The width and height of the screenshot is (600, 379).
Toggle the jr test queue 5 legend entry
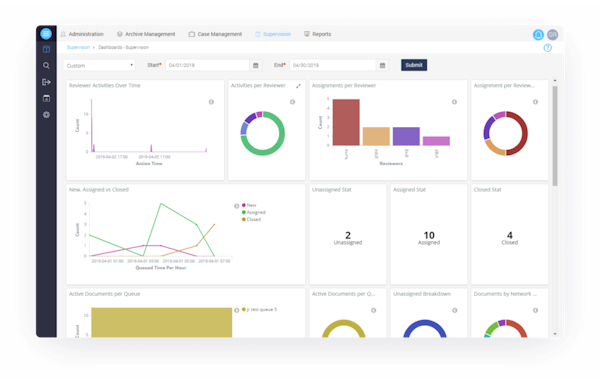coord(259,309)
